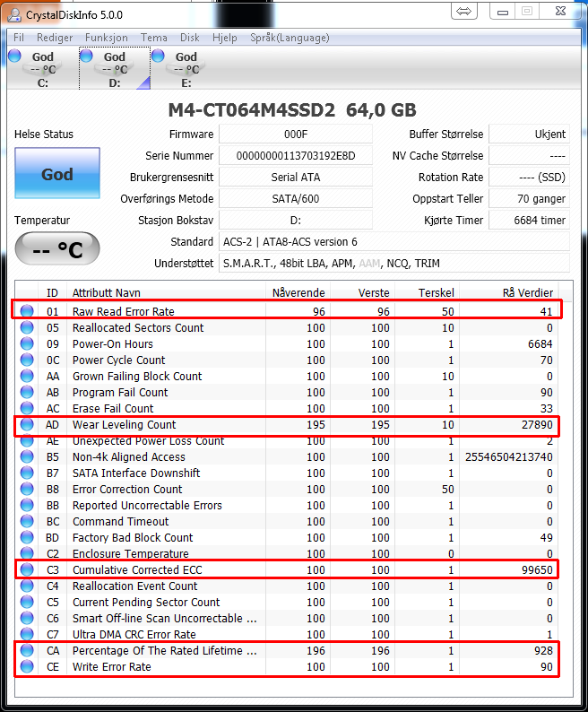
Task: Click the serial number 0000000113703192E8D field
Action: [x=296, y=156]
